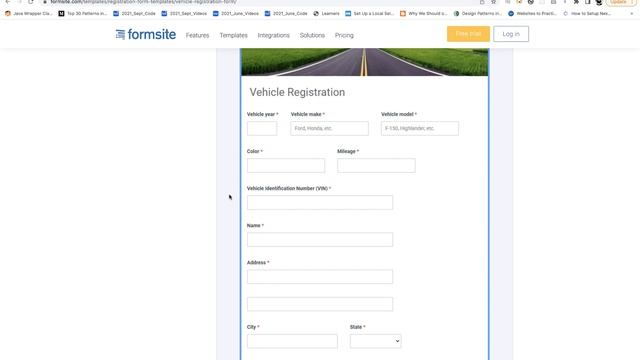Open the 2021_June_Videos bookmark
The height and width of the screenshot is (360, 640).
coord(236,13)
